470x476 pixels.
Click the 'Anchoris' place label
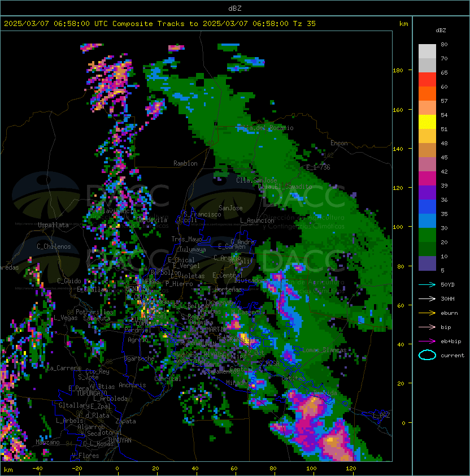[x=132, y=385]
